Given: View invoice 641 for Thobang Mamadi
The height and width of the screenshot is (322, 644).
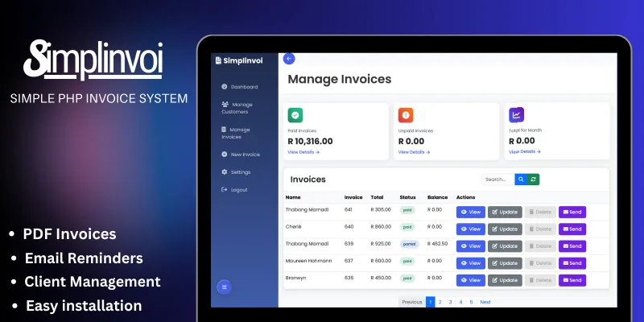Looking at the screenshot, I should [x=471, y=213].
